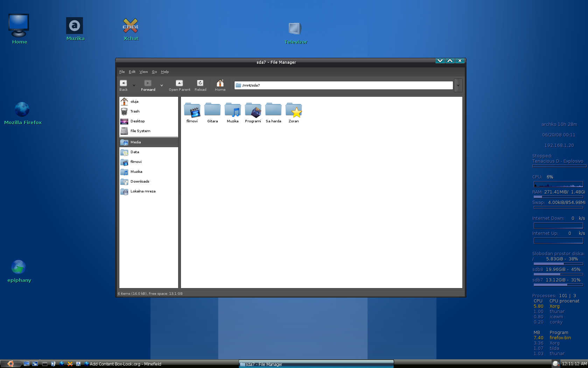Click the /mnt/sda7 location field
The width and height of the screenshot is (588, 368).
344,85
